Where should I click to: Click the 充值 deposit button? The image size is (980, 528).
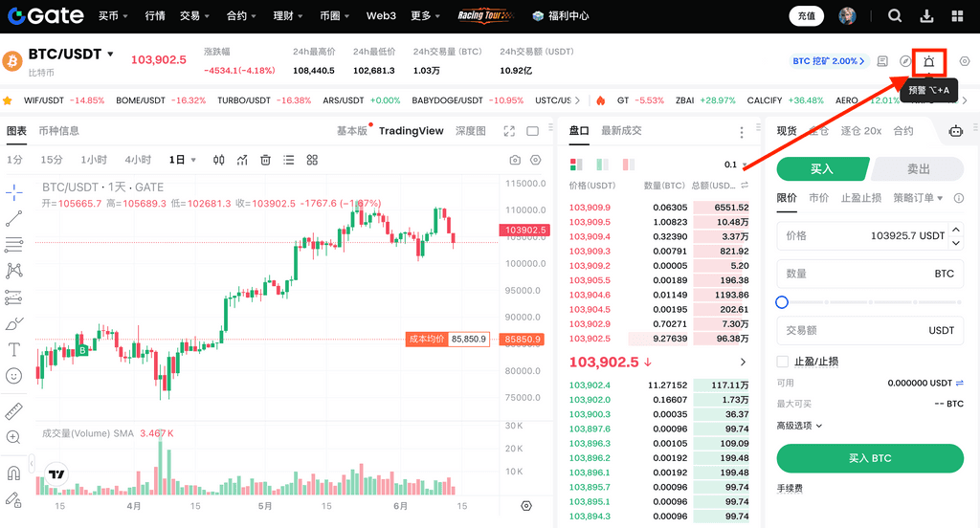[806, 16]
